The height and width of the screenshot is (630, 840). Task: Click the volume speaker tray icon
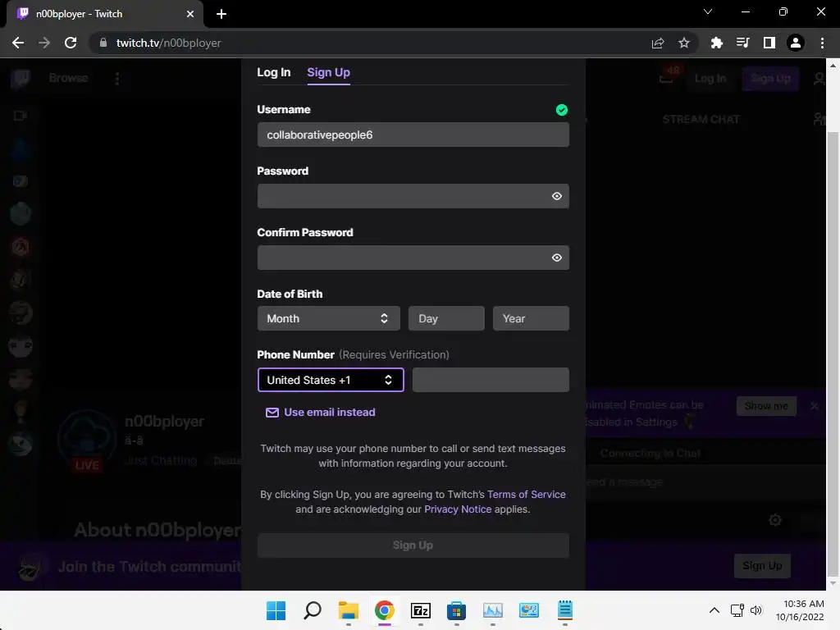click(x=756, y=610)
